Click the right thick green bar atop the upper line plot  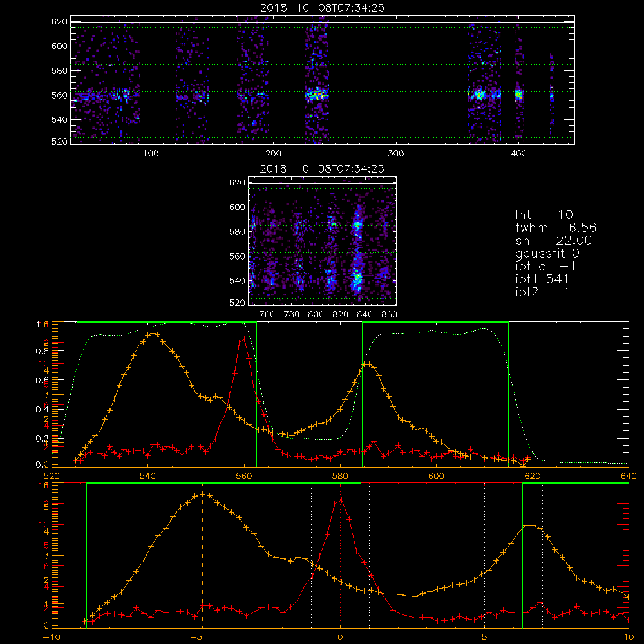[435, 322]
